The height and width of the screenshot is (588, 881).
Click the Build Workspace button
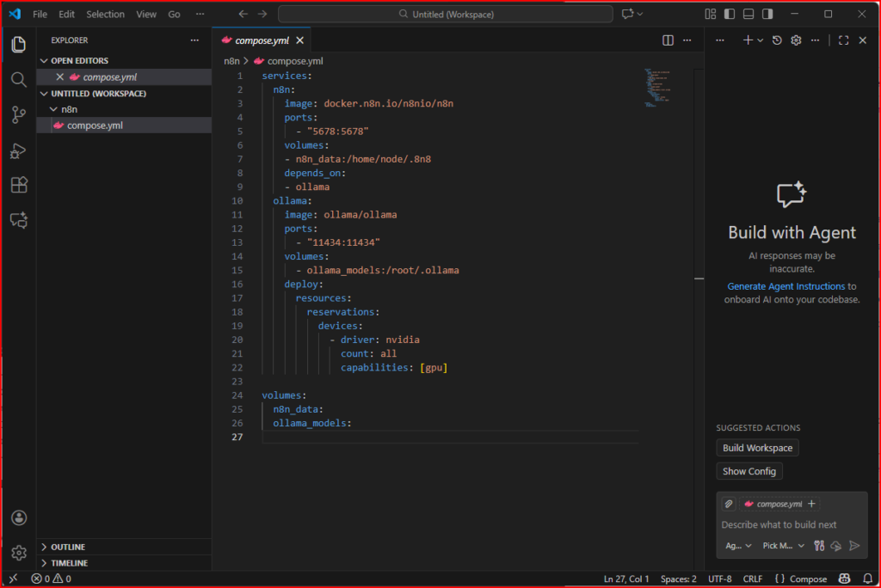click(x=757, y=448)
